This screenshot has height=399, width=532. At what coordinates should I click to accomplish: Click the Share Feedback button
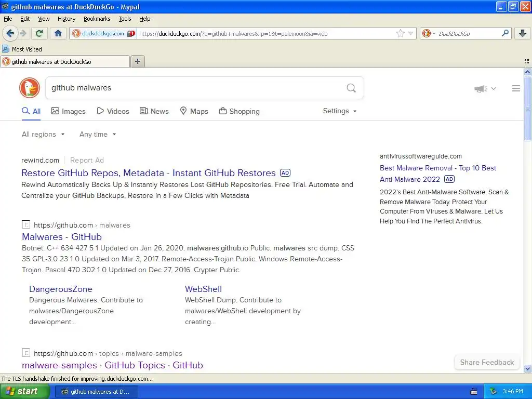tap(487, 362)
